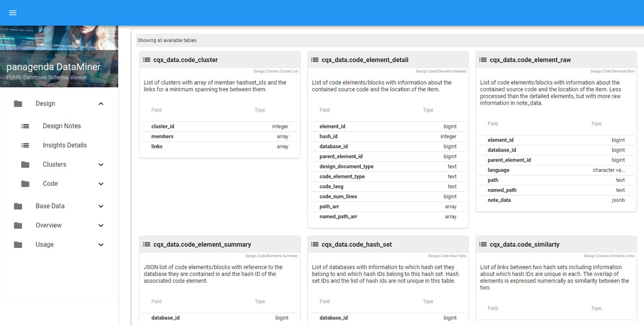Collapse the Design section chevron
The height and width of the screenshot is (326, 644).
pos(101,104)
